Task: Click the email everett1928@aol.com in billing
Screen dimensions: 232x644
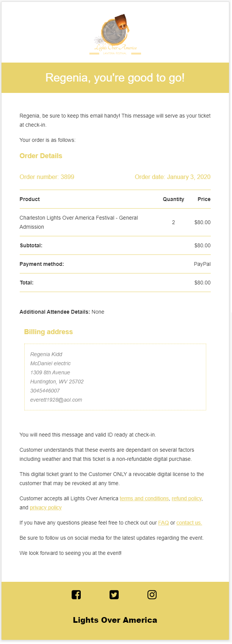Action: (x=56, y=400)
